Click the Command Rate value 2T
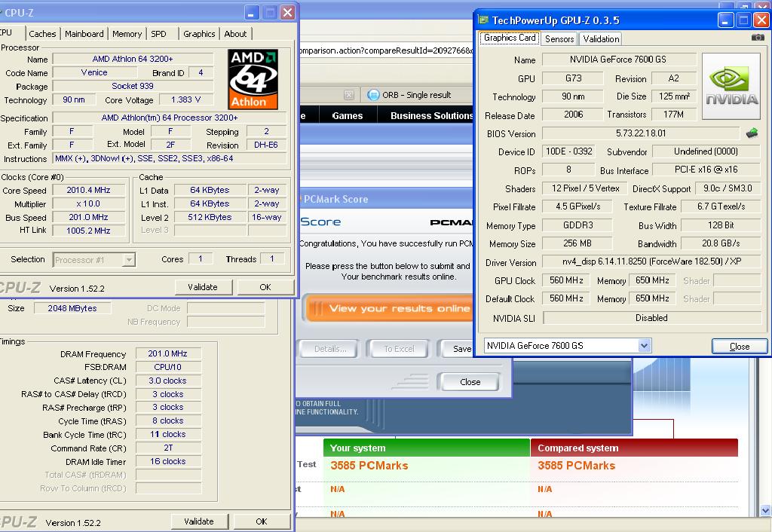The width and height of the screenshot is (772, 532). (168, 448)
